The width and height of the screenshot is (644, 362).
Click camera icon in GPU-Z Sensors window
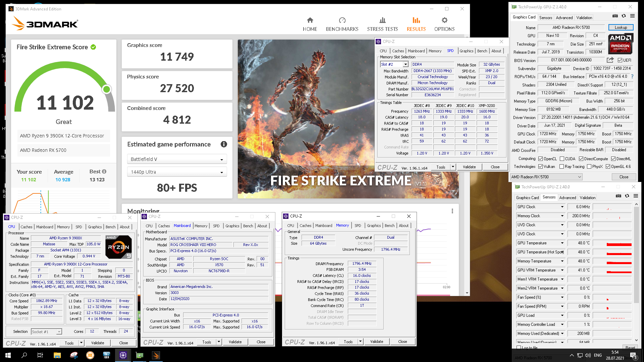tap(618, 196)
